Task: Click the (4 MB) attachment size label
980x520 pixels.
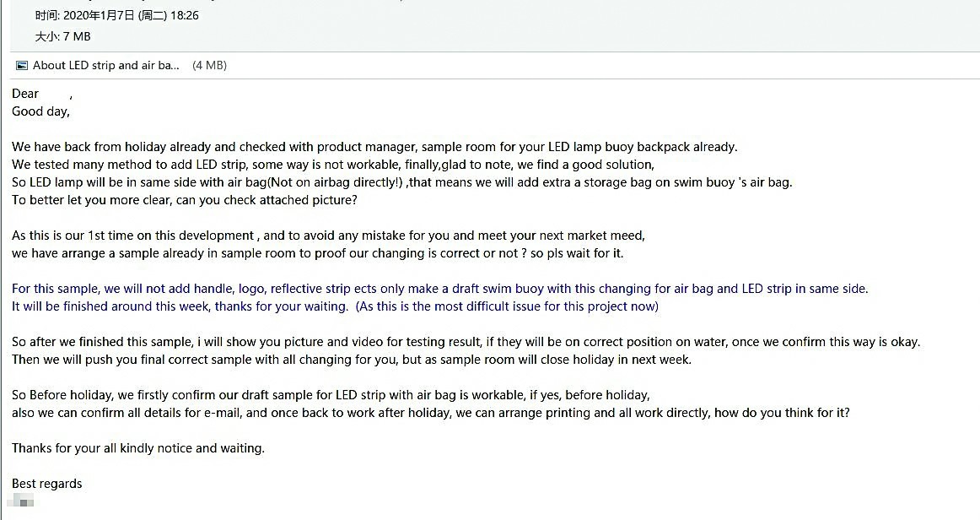Action: pyautogui.click(x=209, y=65)
